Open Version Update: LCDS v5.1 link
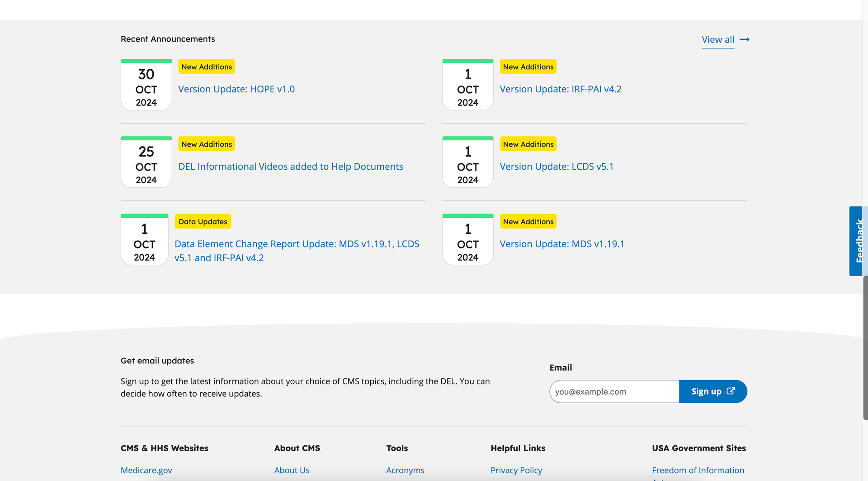Screen dimensions: 868x481 tap(557, 167)
